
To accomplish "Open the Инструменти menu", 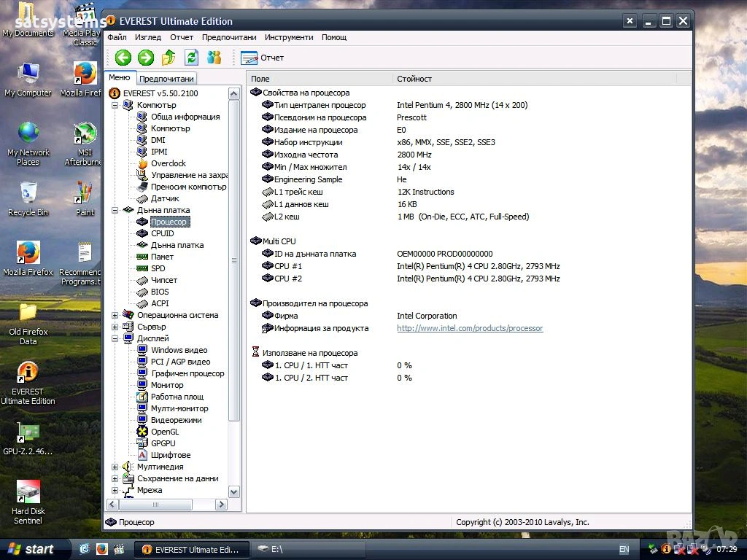I will pos(288,37).
